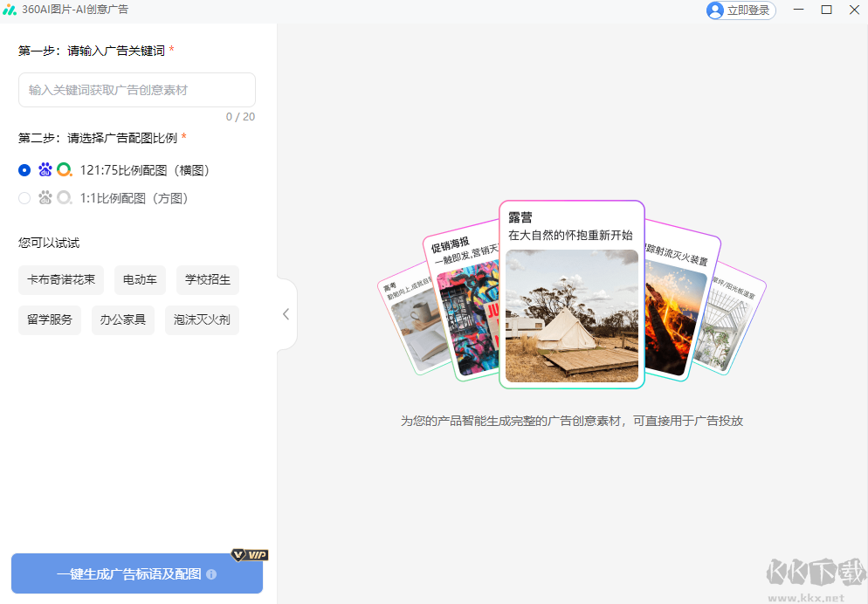This screenshot has width=868, height=604.
Task: Select the 留学服务 suggestion chip
Action: click(x=50, y=320)
